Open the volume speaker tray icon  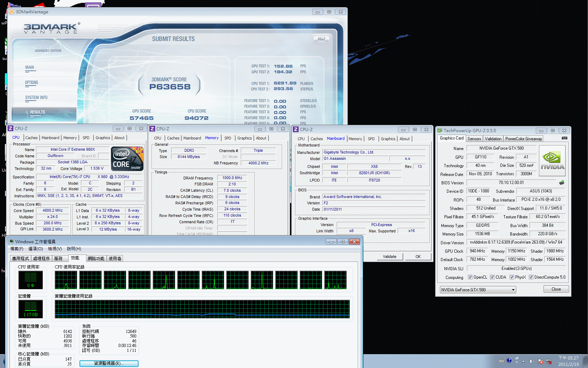click(532, 361)
